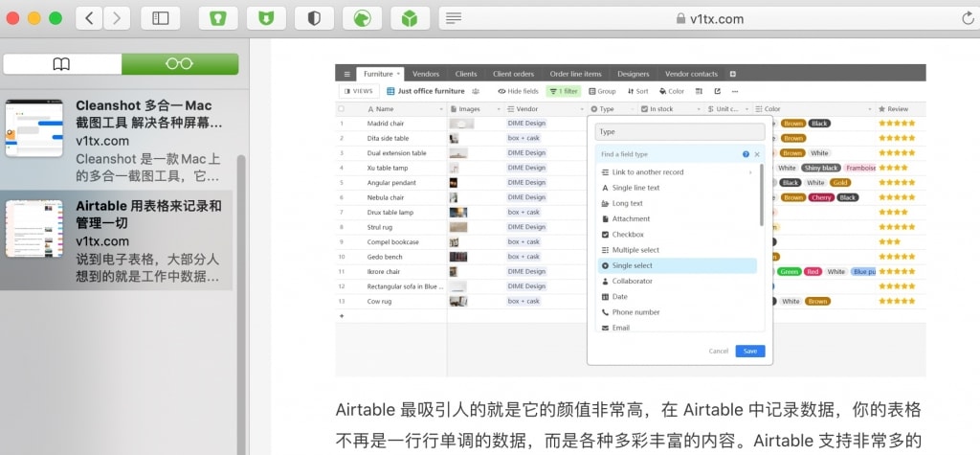The height and width of the screenshot is (455, 980).
Task: Choose Attachment field type
Action: click(677, 219)
